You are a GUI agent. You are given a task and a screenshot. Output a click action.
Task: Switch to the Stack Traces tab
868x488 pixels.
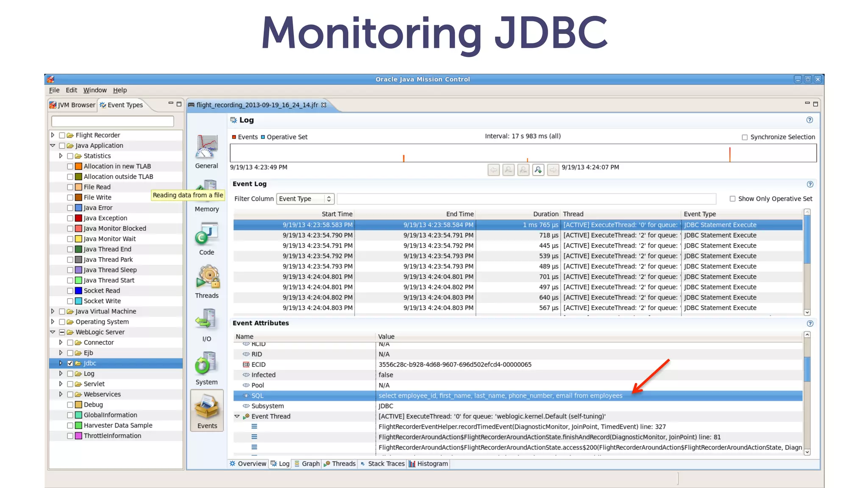(382, 464)
